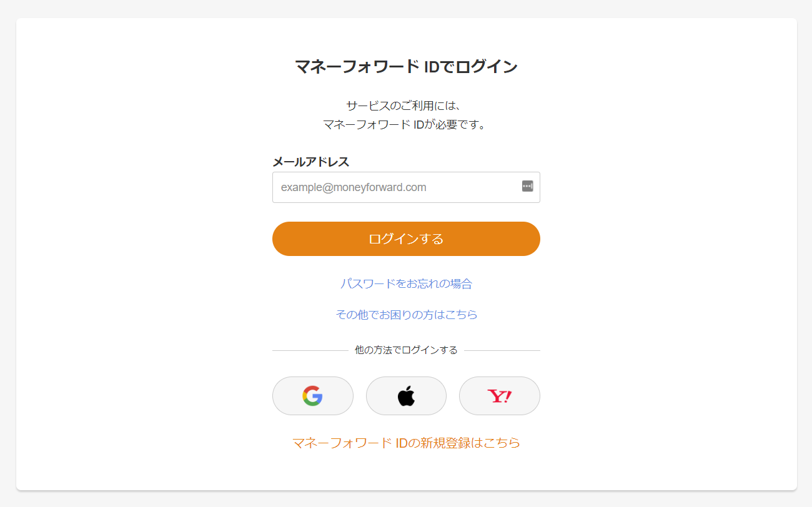Place the cursor in the メールアドレス input box
812x507 pixels.
[406, 187]
